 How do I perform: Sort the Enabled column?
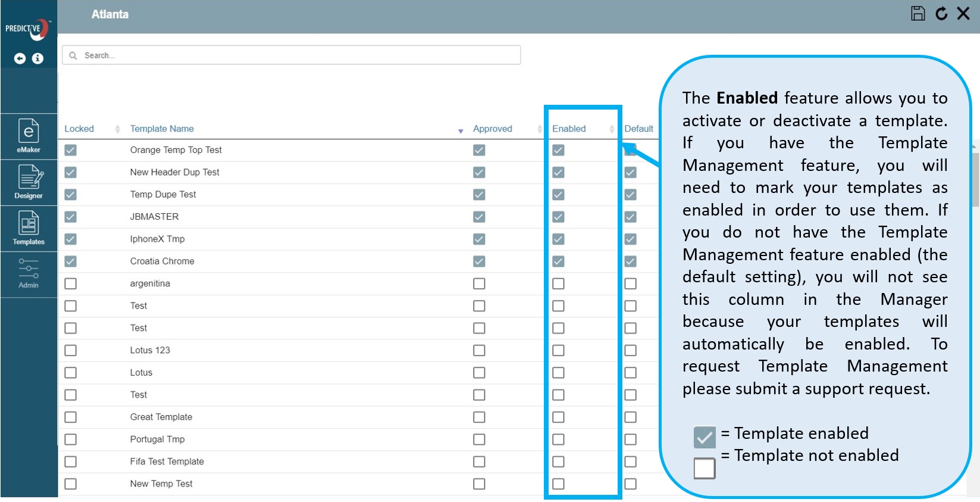[612, 129]
